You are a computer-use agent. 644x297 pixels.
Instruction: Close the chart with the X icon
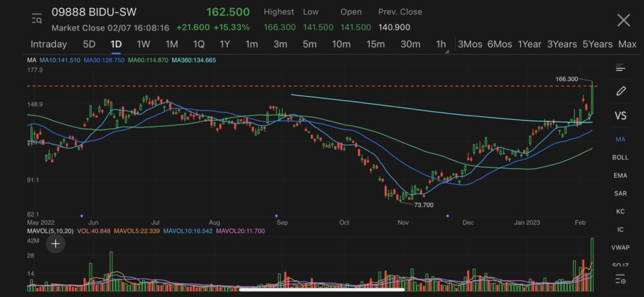coord(623,20)
